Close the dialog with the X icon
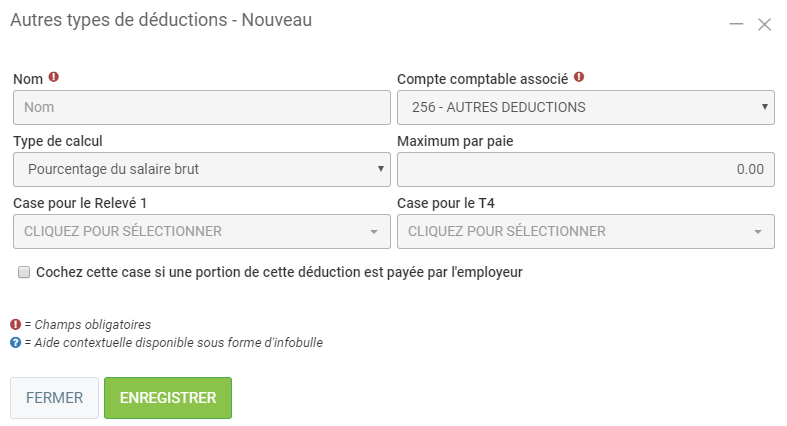787x426 pixels. click(764, 24)
